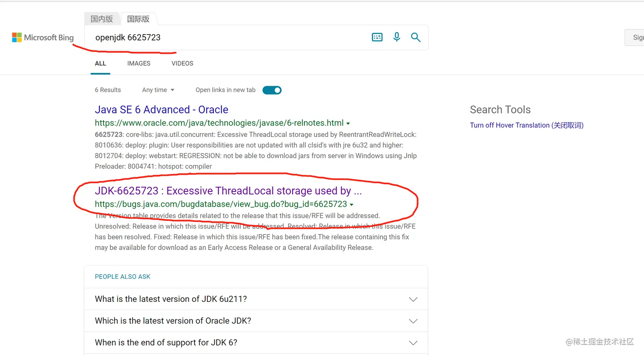Start voice search with the microphone icon
This screenshot has height=356, width=644.
click(397, 37)
